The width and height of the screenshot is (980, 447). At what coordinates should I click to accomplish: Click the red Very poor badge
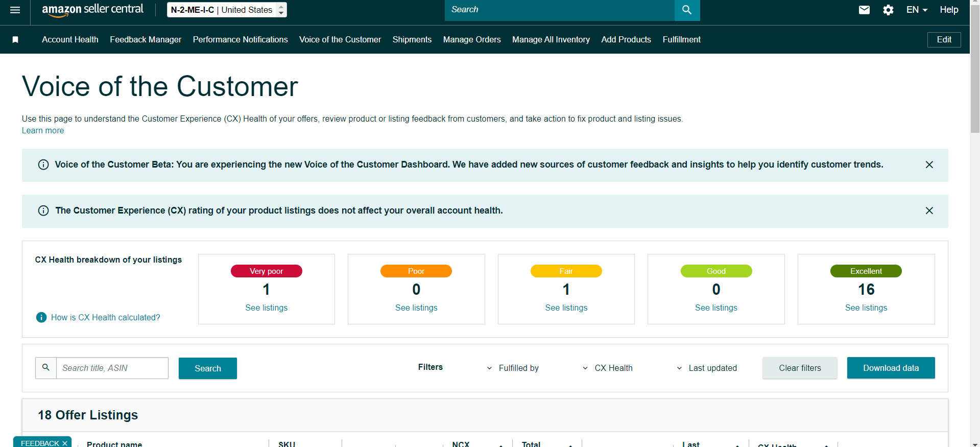pos(267,271)
